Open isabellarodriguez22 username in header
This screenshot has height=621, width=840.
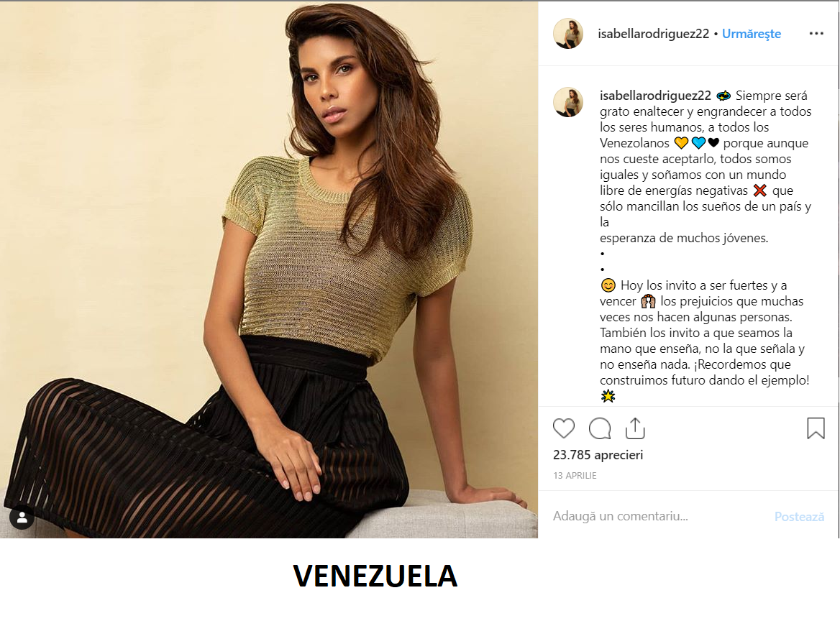click(x=654, y=34)
